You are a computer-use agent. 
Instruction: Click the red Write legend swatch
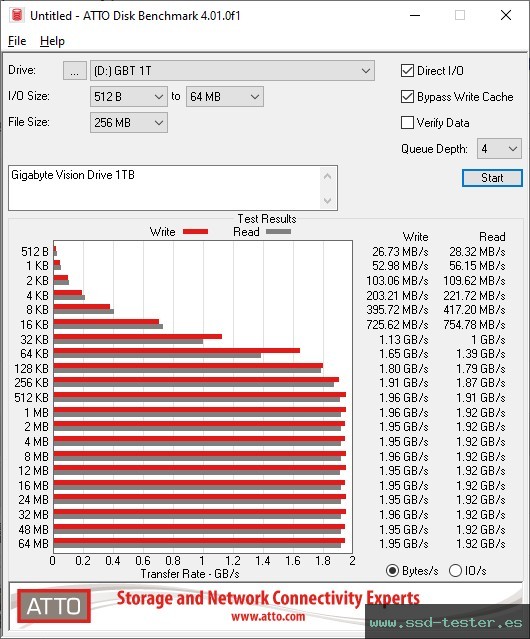pos(196,231)
